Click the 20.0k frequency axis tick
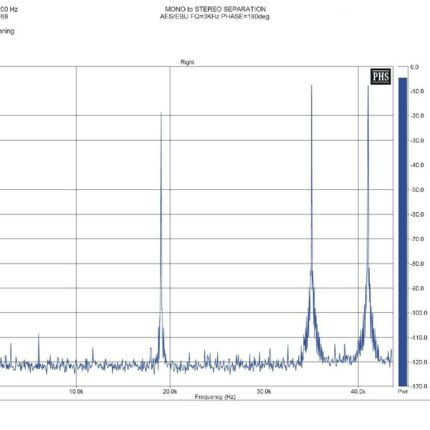This screenshot has width=430, height=430. [x=170, y=391]
